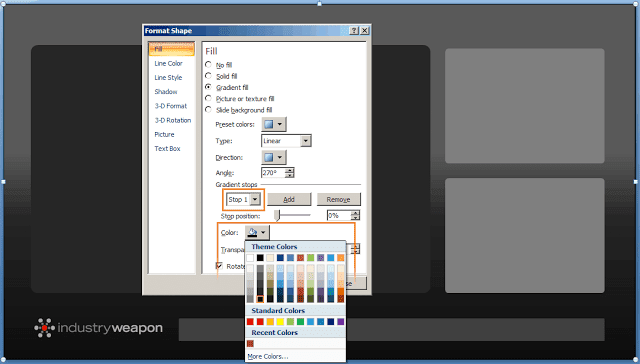Choose the yellow standard color
Viewport: 640px width, 364px height.
[280, 322]
